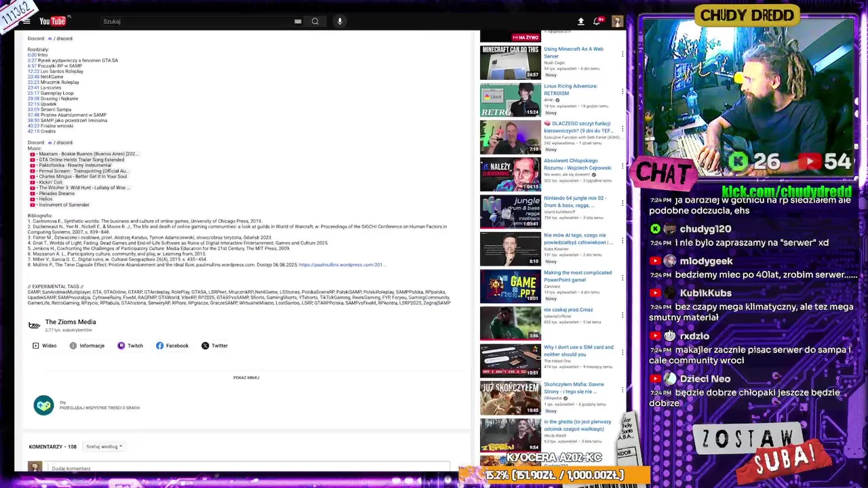Open the Skończyłem Mafia: Dawne Strony thumbnail
Screen dimensions: 868x488
511,398
